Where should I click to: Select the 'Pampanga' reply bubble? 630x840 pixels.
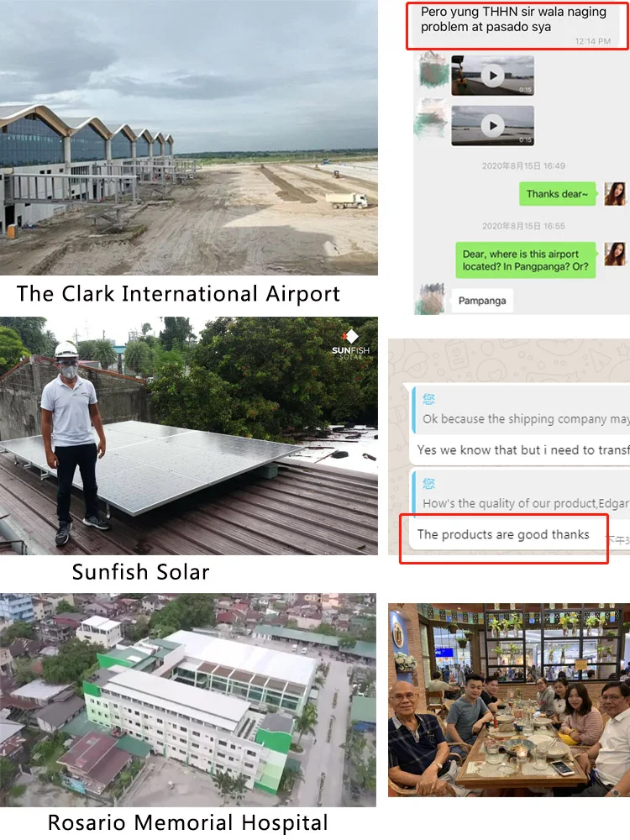pos(481,301)
